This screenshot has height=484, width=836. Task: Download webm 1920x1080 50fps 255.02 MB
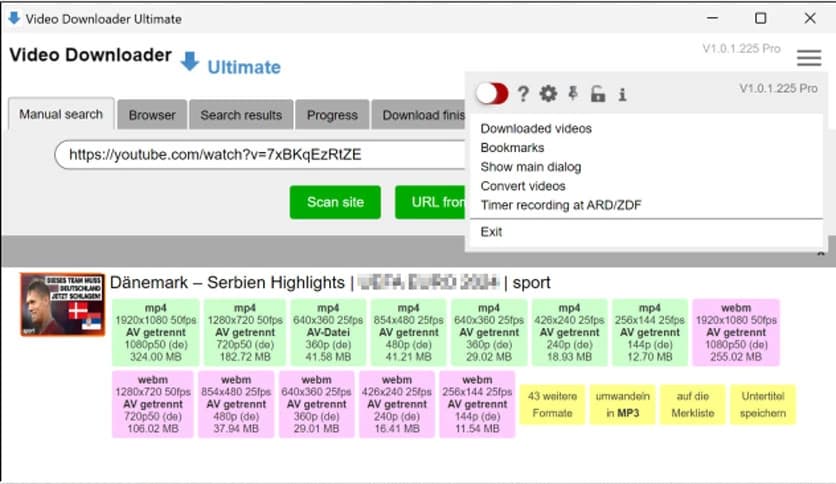pyautogui.click(x=736, y=333)
